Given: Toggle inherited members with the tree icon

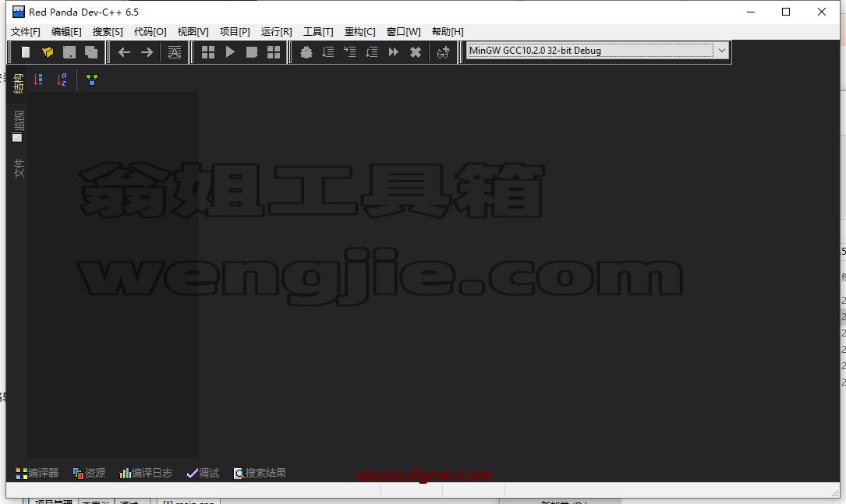Looking at the screenshot, I should pos(92,79).
